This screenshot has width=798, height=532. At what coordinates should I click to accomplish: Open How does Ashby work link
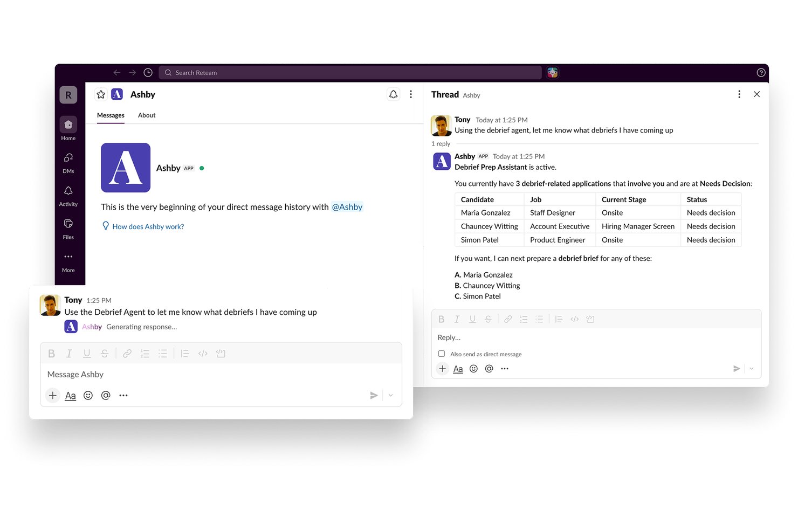pos(148,226)
